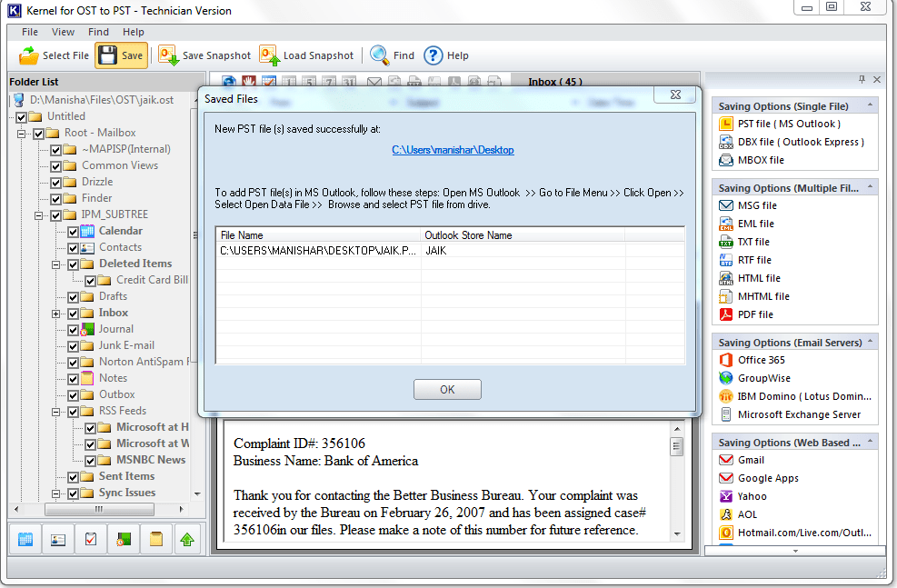The width and height of the screenshot is (897, 588).
Task: Uncheck the Root - Mailbox checkbox
Action: pyautogui.click(x=38, y=134)
